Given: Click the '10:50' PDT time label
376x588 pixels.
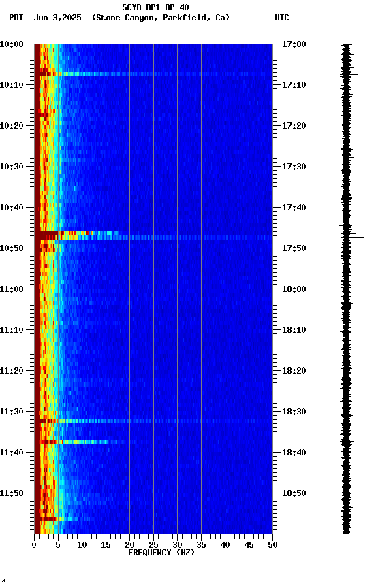Looking at the screenshot, I should 12,248.
